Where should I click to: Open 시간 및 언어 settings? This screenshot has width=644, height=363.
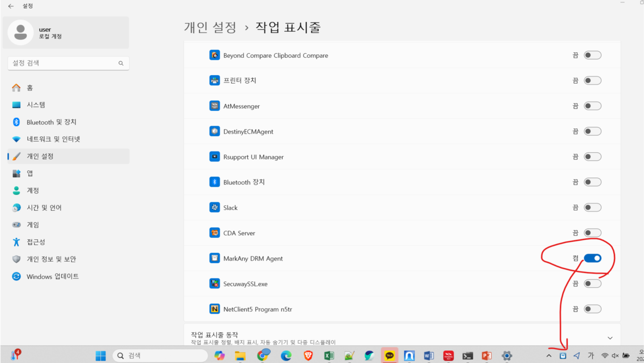[69, 208]
